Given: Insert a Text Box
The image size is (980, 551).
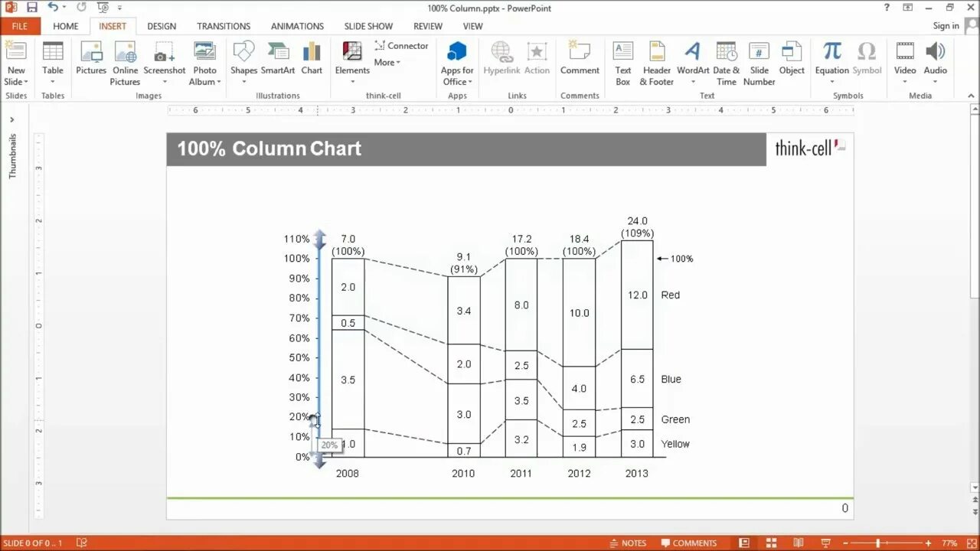Looking at the screenshot, I should point(623,63).
